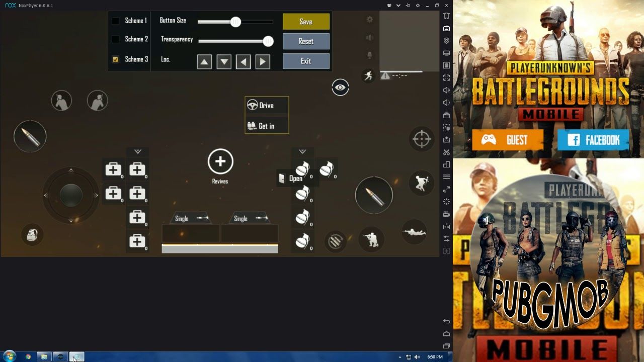Click the movement joystick center
This screenshot has width=644, height=362.
coord(71,195)
